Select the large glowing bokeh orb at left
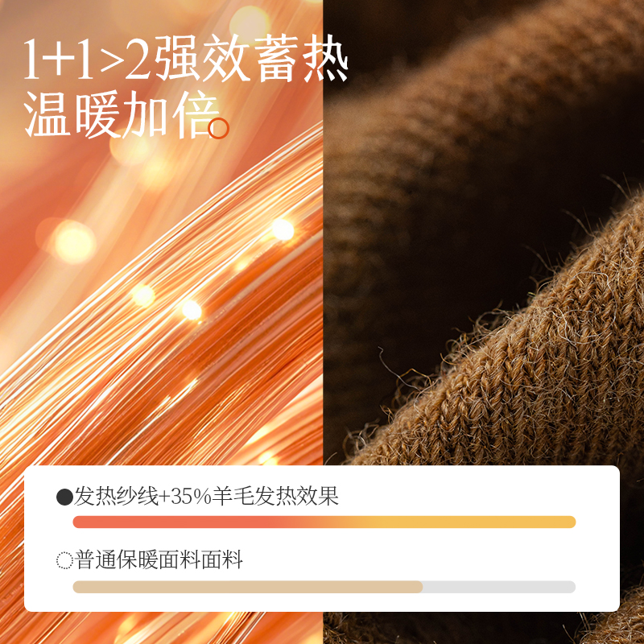Image resolution: width=644 pixels, height=644 pixels. click(x=75, y=242)
